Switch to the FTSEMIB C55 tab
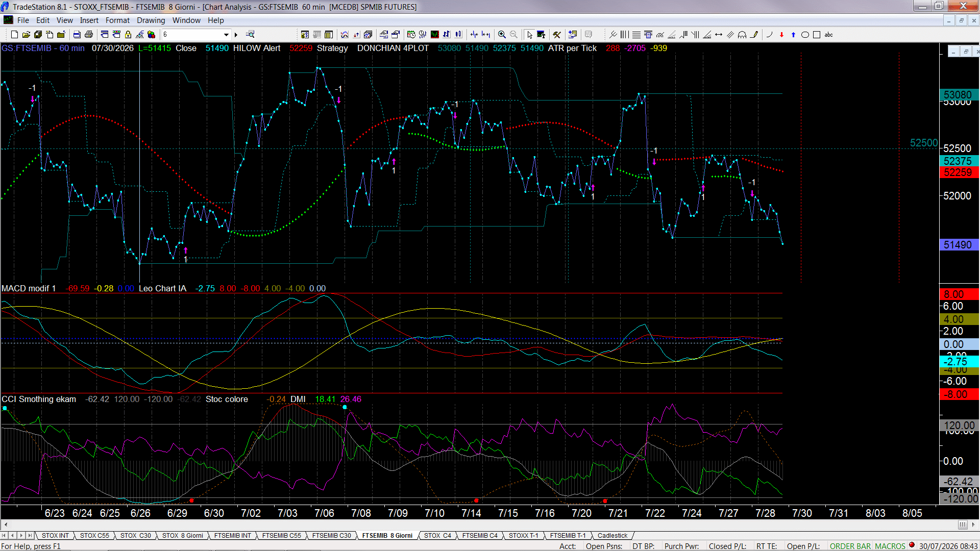 (282, 536)
